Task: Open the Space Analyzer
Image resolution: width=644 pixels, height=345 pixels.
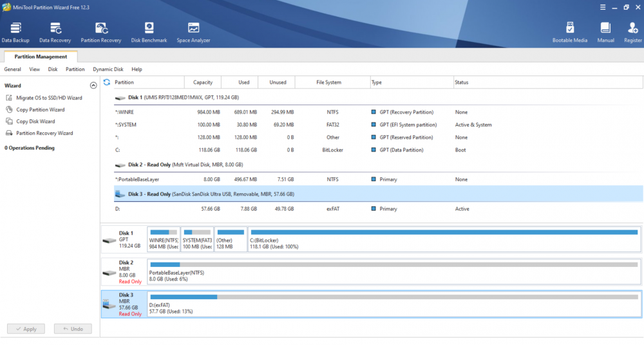Action: click(193, 32)
